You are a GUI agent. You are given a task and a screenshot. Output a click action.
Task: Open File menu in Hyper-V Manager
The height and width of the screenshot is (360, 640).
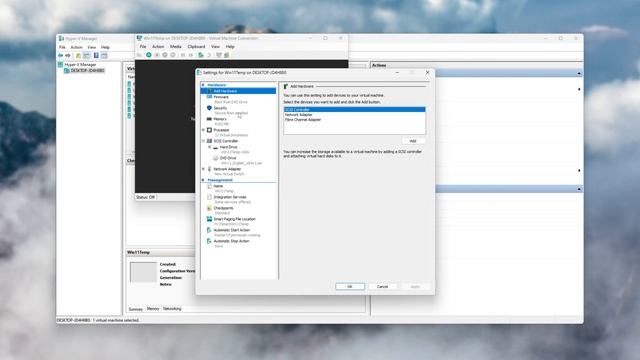coord(62,47)
